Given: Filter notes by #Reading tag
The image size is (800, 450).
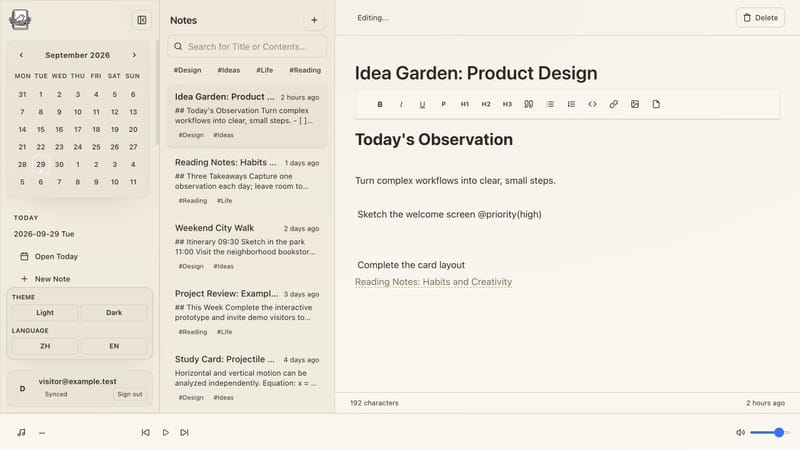Looking at the screenshot, I should 305,70.
